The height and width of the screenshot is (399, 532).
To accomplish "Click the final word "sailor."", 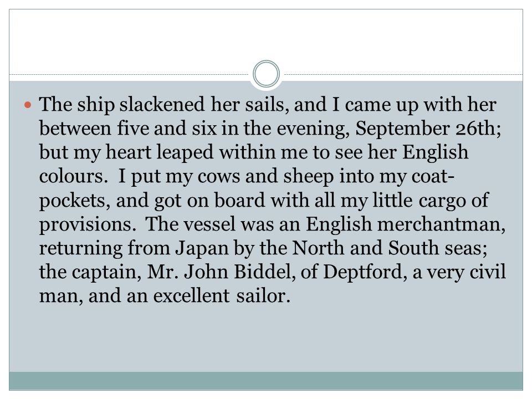I will click(x=263, y=296).
